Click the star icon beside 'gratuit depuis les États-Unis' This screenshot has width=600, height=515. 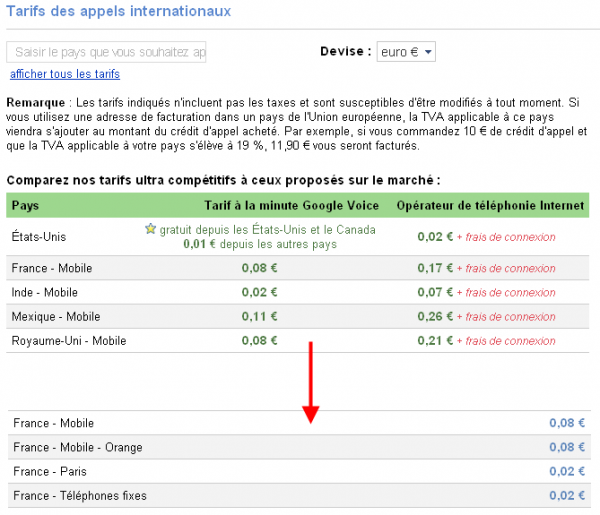[x=150, y=229]
